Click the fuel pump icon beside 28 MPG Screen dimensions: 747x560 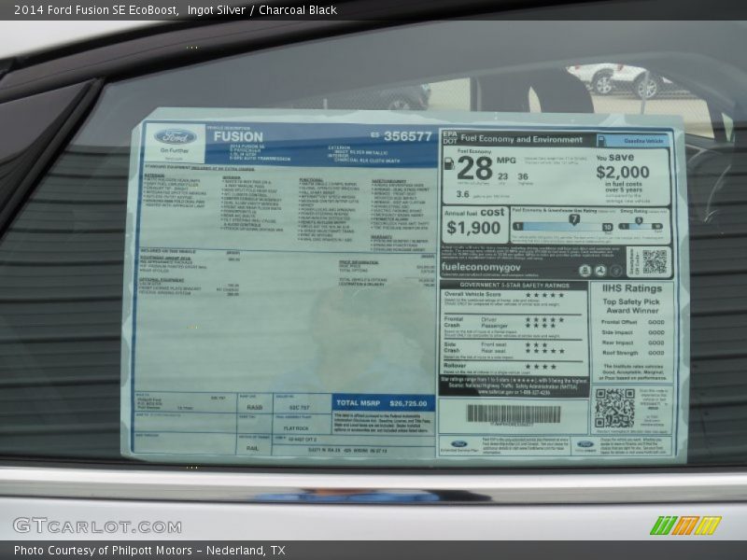(x=449, y=163)
